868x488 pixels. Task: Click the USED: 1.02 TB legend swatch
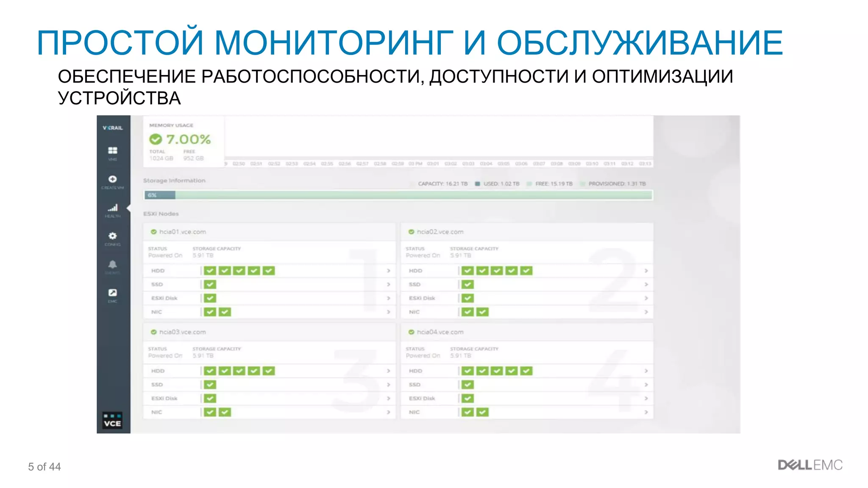tap(478, 184)
